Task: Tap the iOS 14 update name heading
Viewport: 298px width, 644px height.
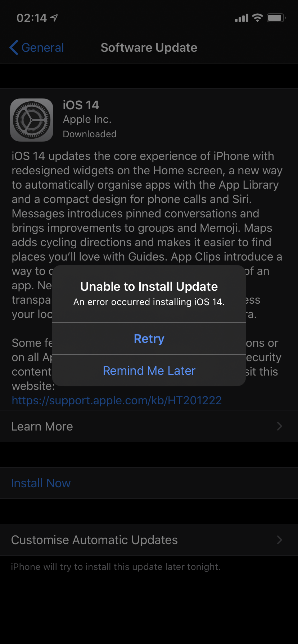Action: click(x=81, y=105)
